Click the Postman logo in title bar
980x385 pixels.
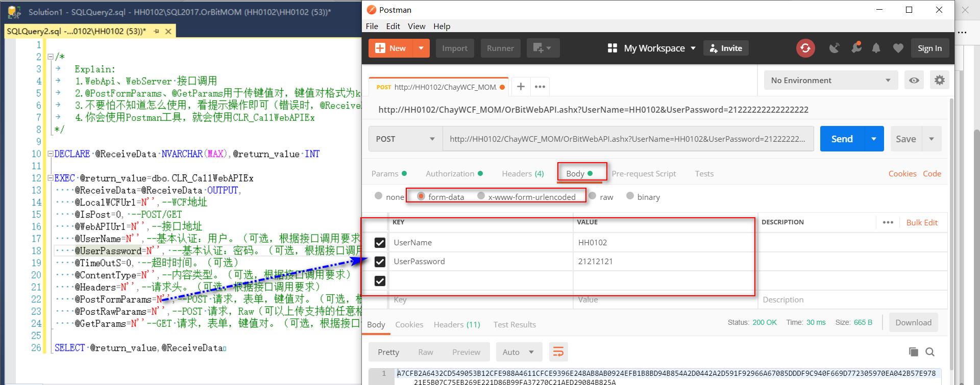click(372, 10)
